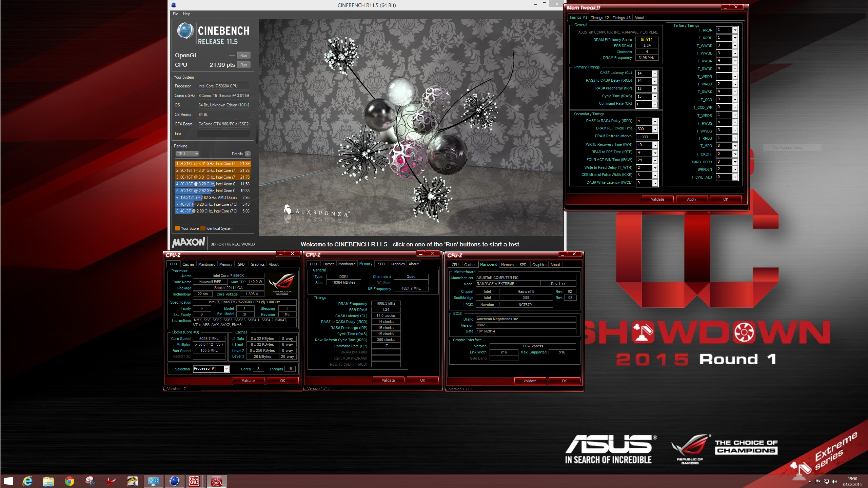Click the Republic of Gamers logo in CPU-Z
Viewport: 868px width, 488px height.
pos(282,284)
